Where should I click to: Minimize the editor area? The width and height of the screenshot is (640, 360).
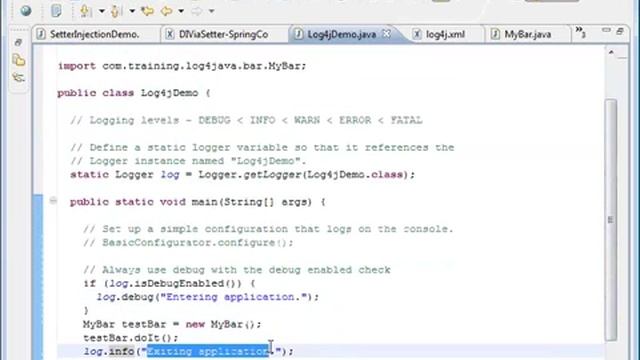(606, 30)
